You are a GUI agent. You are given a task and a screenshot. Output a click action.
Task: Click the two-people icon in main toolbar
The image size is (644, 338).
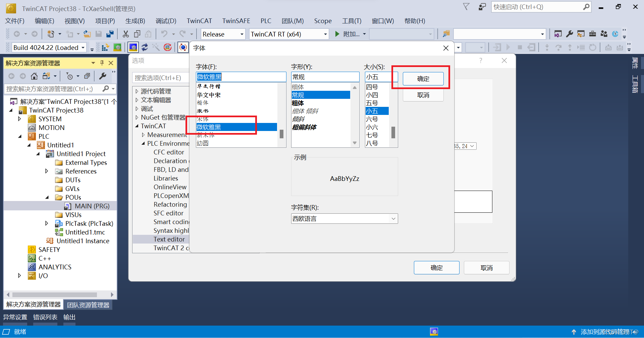coord(604,34)
